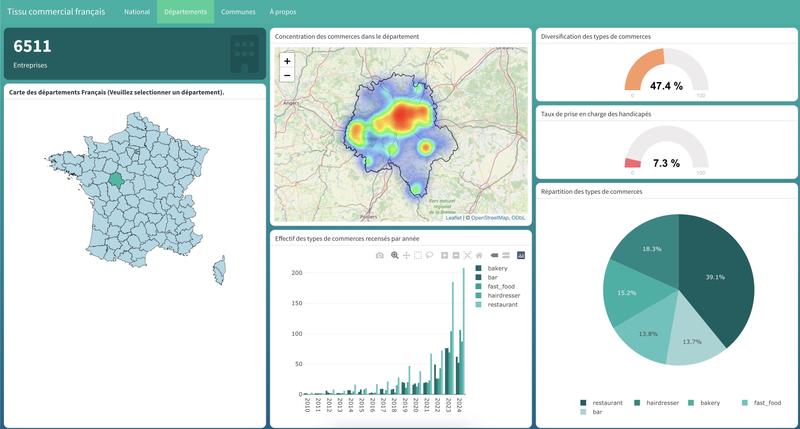Click the Plotly logo icon

click(x=521, y=255)
